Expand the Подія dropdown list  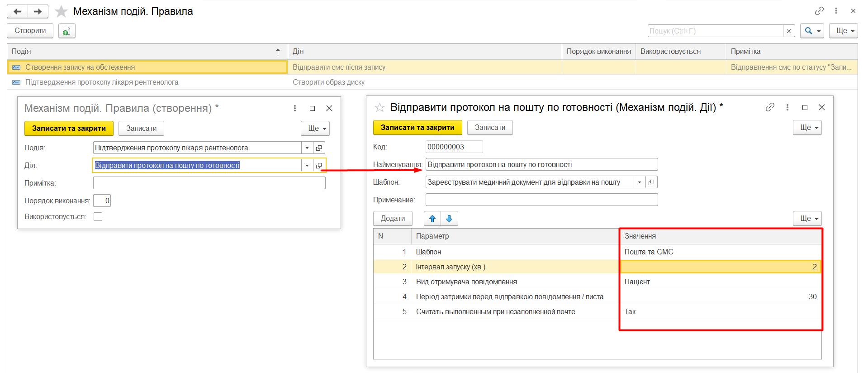tap(307, 148)
